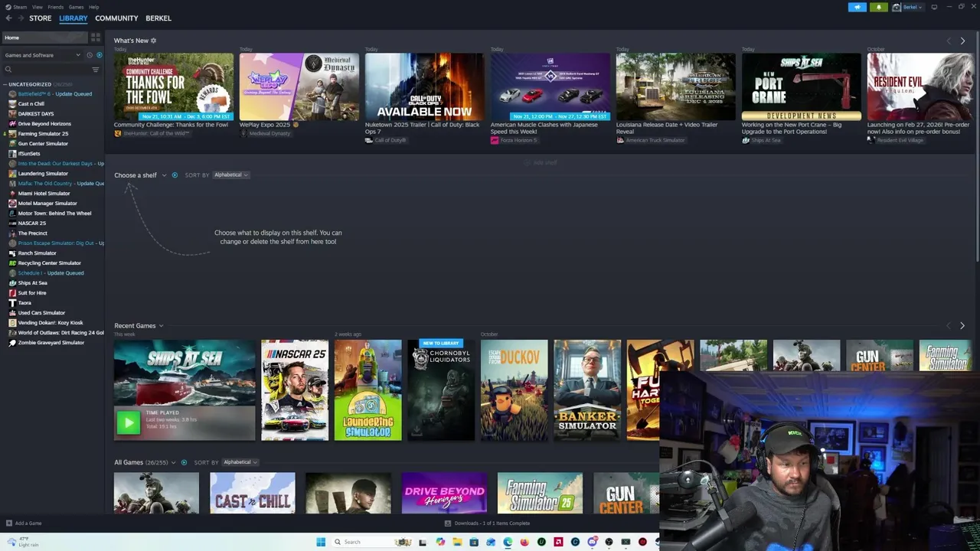Select Battlefield 6 in the game list
980x551 pixels.
pos(54,94)
